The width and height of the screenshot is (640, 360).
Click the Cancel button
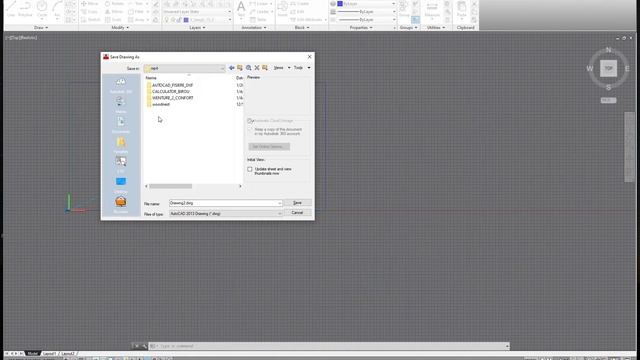[298, 213]
